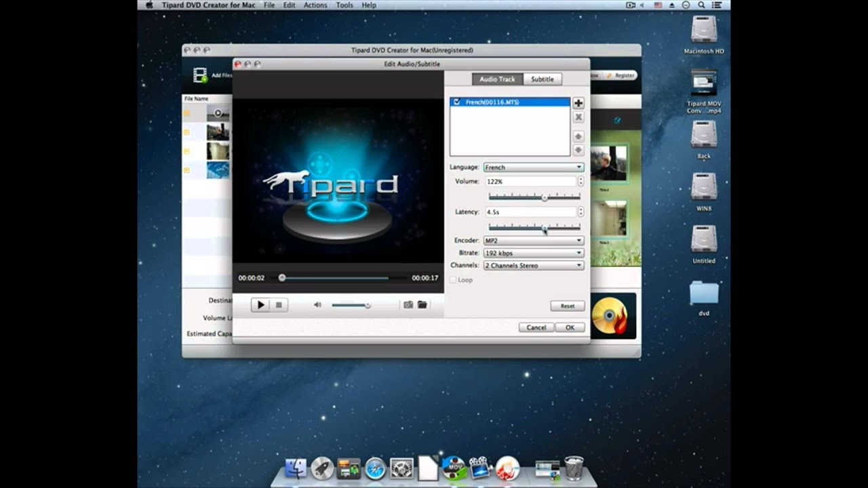This screenshot has width=868, height=488.
Task: Stop the preview playback
Action: (x=279, y=305)
